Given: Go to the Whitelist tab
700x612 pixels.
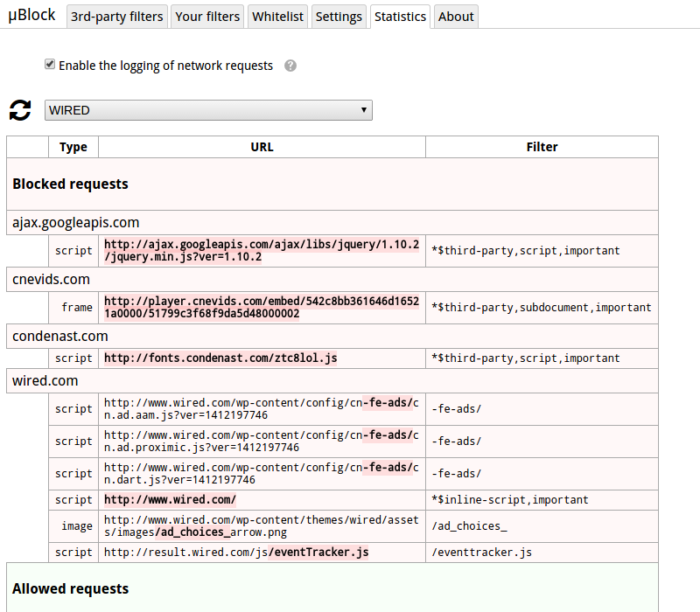Looking at the screenshot, I should pos(277,17).
